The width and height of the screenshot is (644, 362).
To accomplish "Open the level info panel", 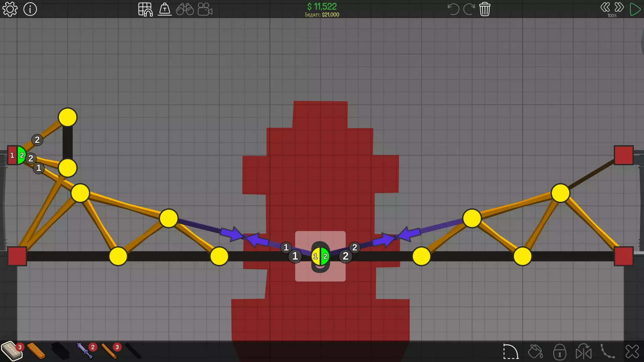I will [30, 9].
